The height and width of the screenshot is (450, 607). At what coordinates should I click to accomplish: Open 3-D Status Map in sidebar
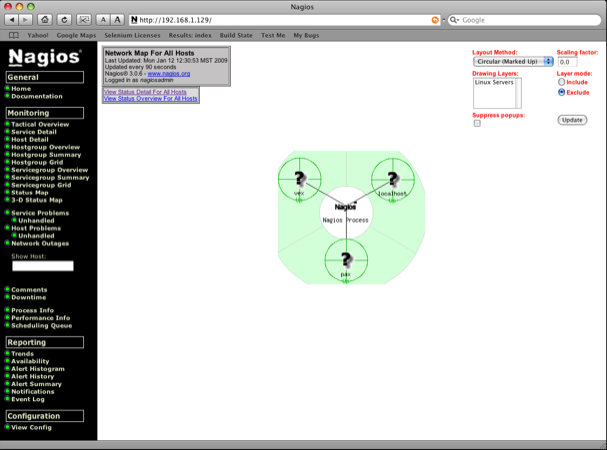pos(37,200)
